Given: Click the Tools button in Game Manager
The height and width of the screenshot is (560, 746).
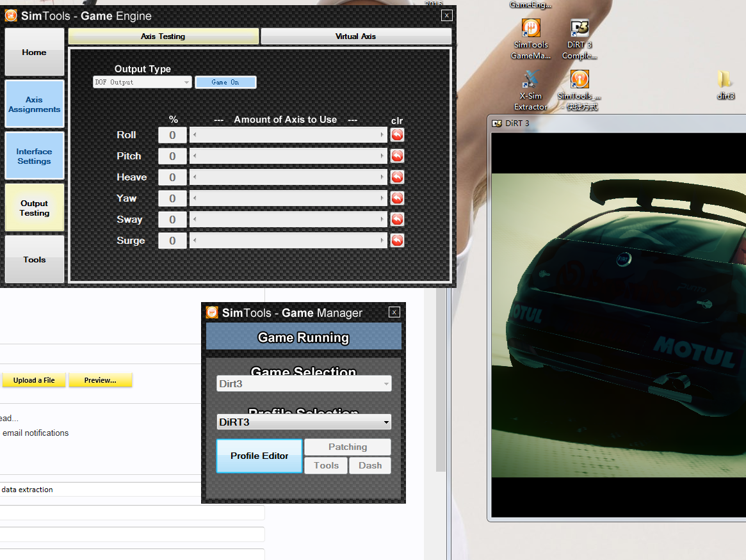Looking at the screenshot, I should point(326,465).
